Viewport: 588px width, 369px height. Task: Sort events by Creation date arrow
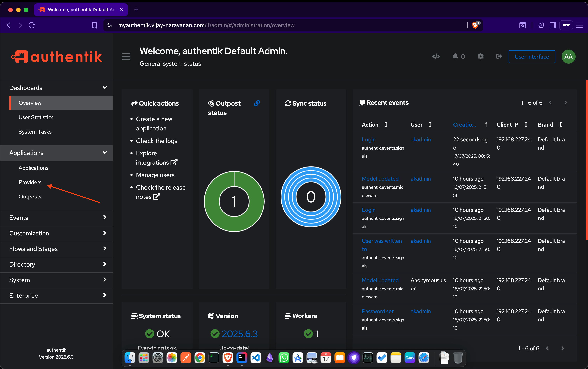pos(486,125)
